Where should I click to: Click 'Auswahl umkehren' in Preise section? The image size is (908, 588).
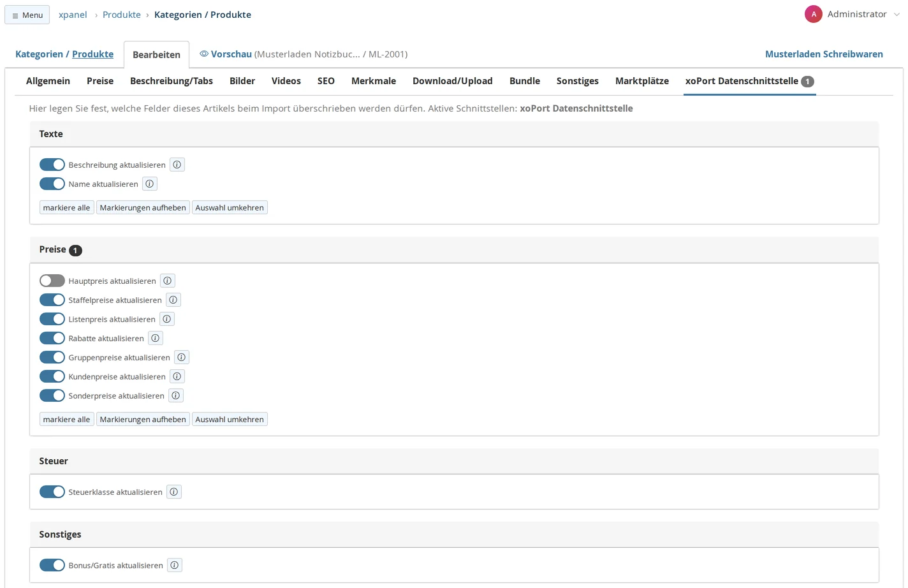click(230, 420)
